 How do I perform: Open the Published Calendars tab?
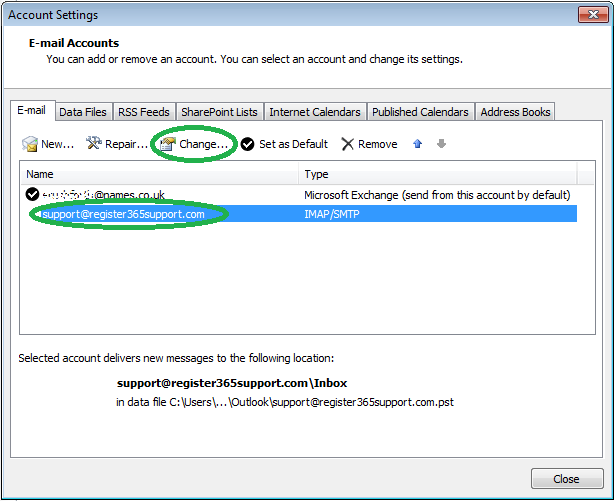(420, 112)
